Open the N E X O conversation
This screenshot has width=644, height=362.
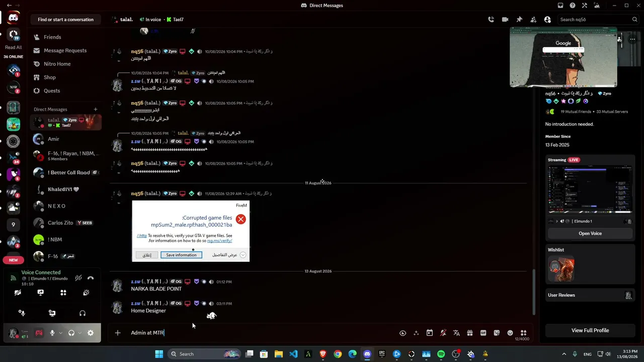tap(66, 206)
